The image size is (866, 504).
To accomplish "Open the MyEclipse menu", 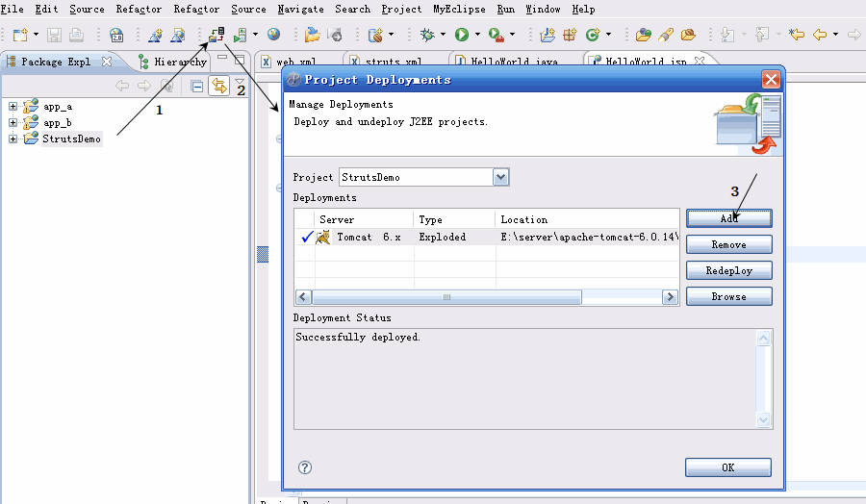I will point(459,9).
